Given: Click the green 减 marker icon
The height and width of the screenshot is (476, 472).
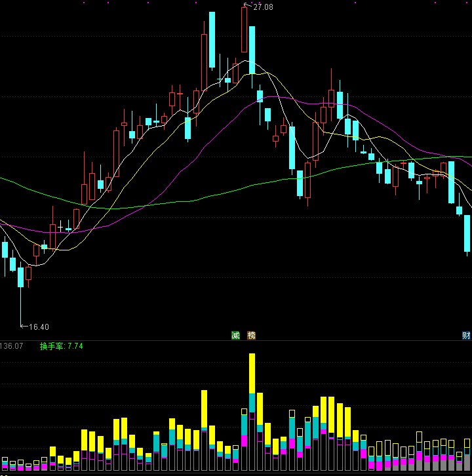Looking at the screenshot, I should click(x=235, y=335).
